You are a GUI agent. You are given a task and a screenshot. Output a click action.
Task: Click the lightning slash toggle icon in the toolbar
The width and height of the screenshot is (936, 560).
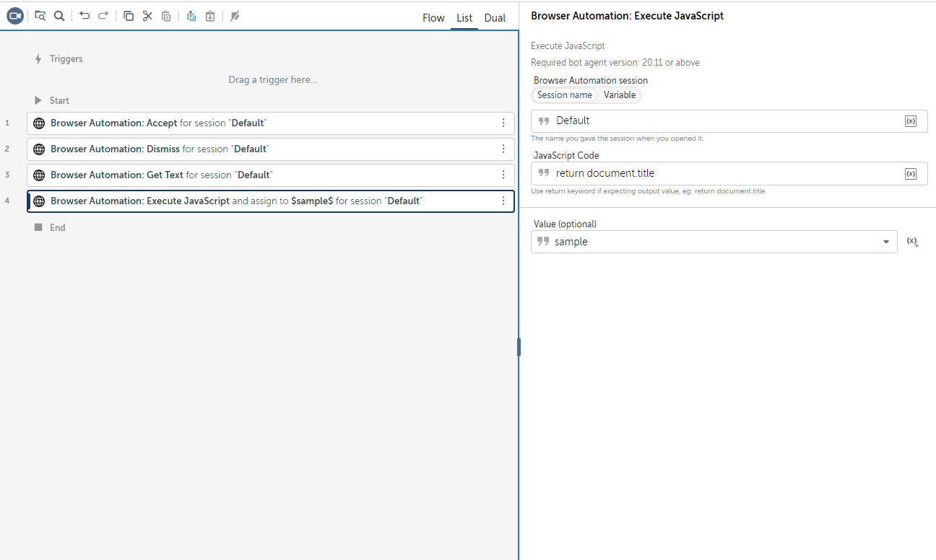(x=235, y=16)
